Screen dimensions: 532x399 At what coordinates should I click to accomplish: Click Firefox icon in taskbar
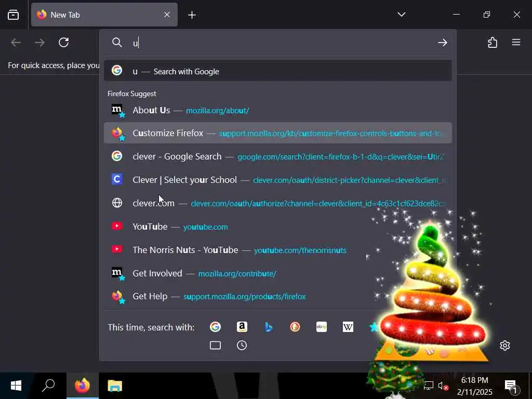pos(82,386)
